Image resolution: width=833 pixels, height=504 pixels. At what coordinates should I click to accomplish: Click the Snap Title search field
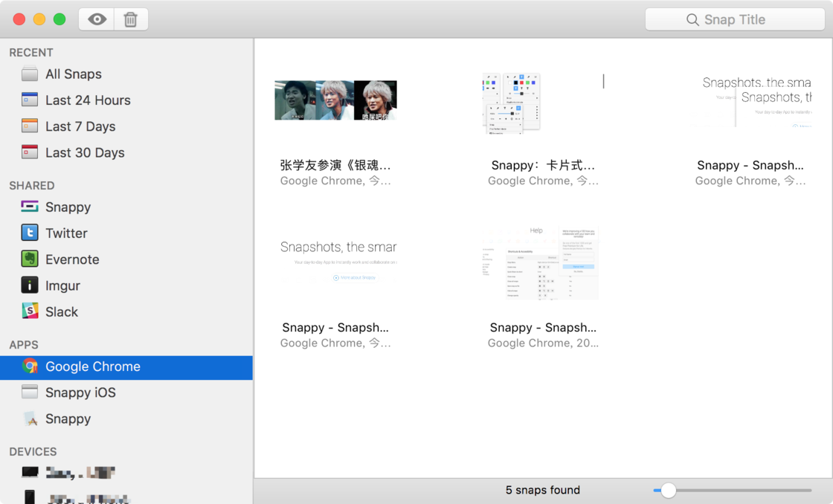tap(735, 19)
